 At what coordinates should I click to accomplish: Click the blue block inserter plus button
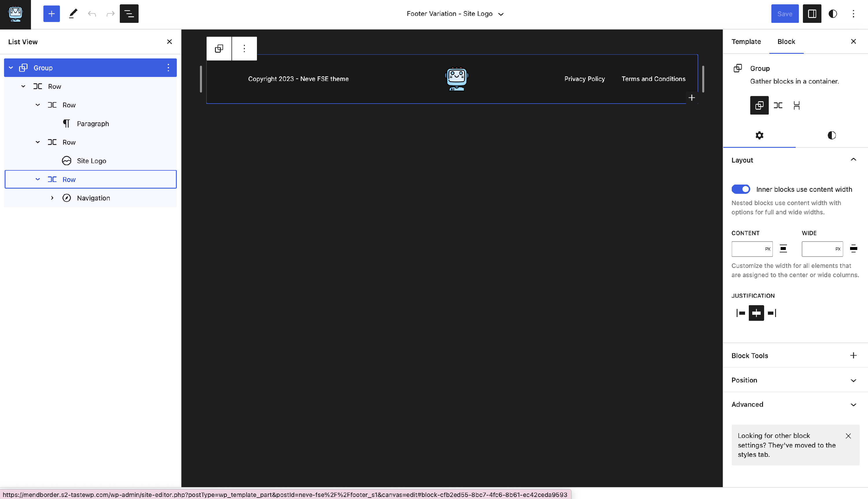tap(52, 14)
